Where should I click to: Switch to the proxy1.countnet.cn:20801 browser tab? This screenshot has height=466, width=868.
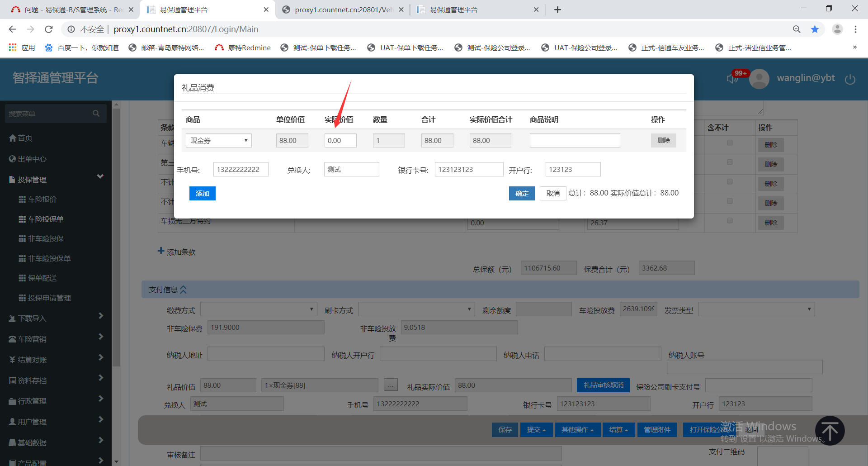tap(342, 10)
